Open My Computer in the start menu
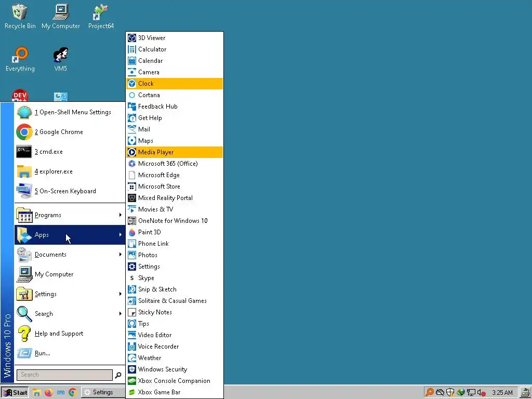This screenshot has height=399, width=532. 70,274
